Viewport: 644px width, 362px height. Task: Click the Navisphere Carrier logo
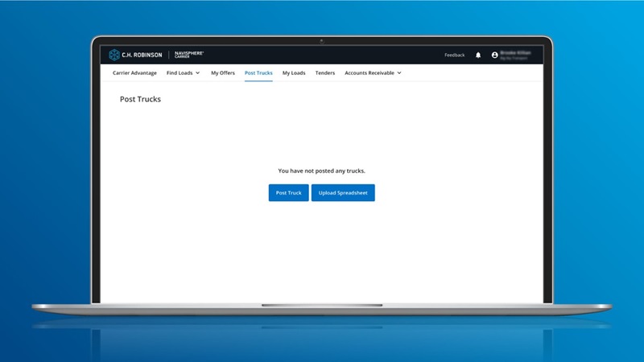189,55
